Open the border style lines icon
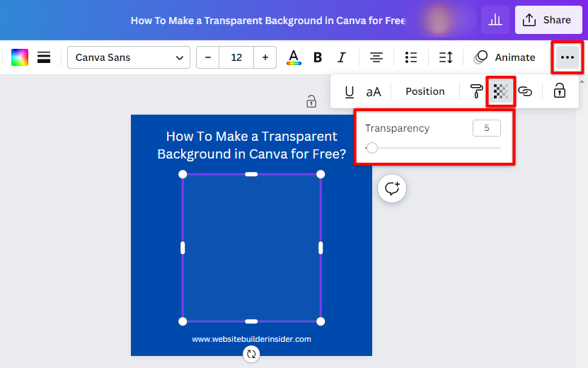 (44, 57)
